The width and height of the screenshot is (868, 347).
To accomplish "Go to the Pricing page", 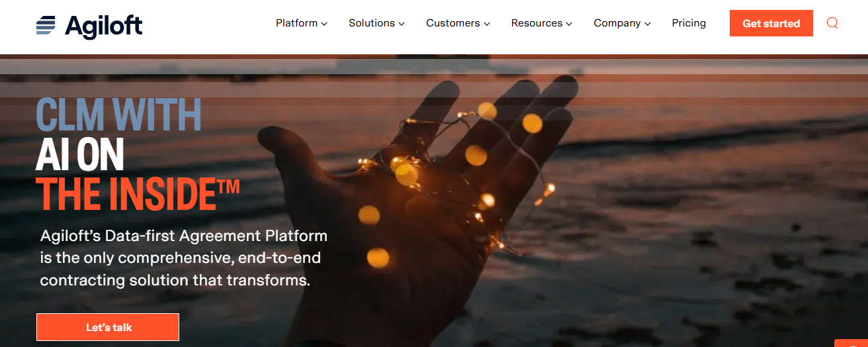I will pyautogui.click(x=689, y=23).
